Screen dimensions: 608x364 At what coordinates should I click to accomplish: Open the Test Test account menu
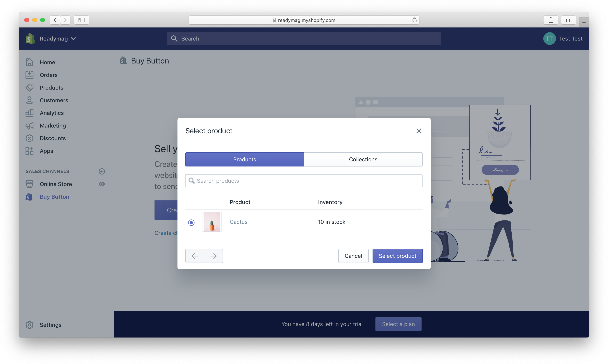point(570,39)
